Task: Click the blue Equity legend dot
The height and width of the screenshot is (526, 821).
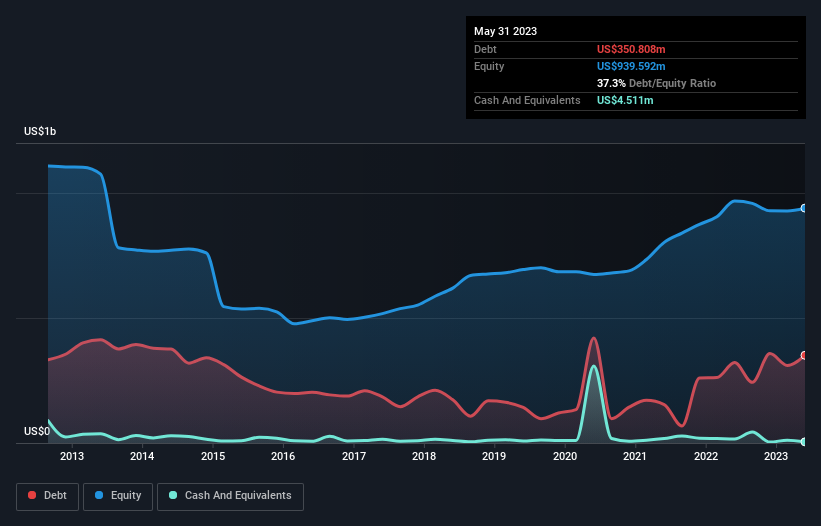Action: [99, 495]
